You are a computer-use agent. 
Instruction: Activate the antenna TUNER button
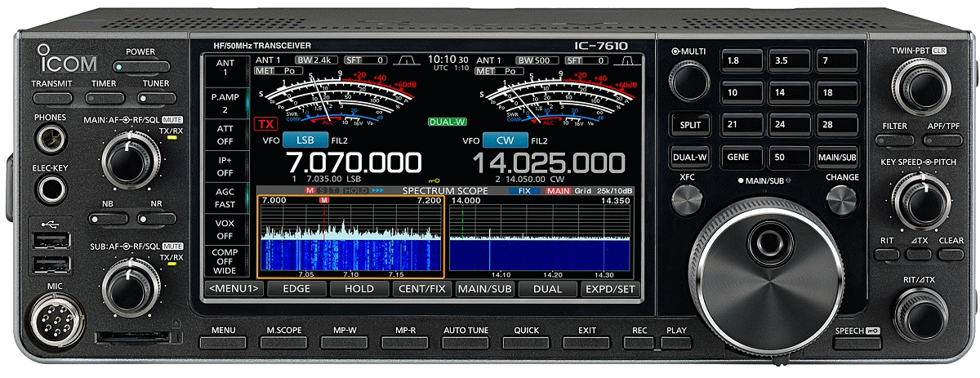(156, 99)
